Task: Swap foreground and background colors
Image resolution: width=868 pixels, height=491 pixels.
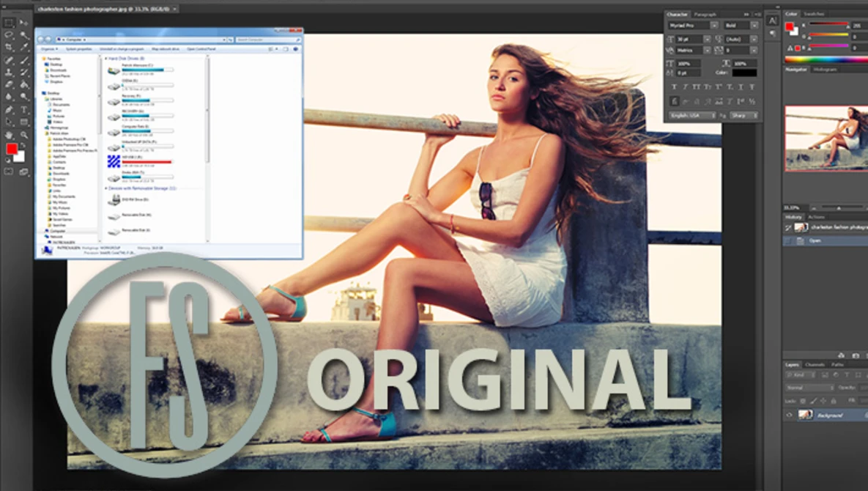Action: pos(22,146)
